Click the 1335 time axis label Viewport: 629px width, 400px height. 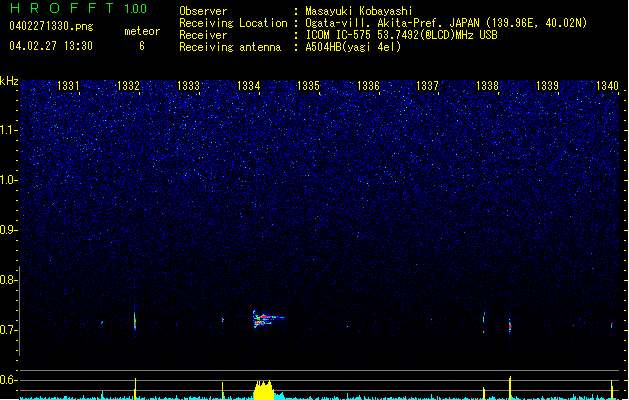(308, 85)
